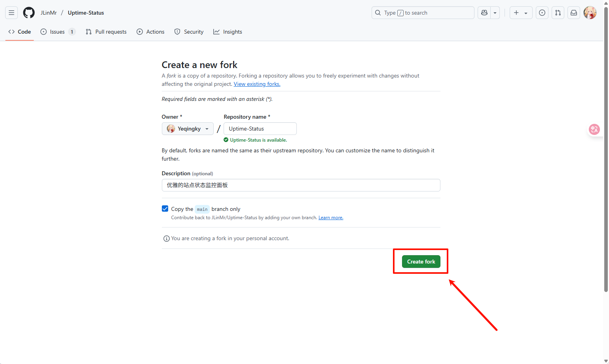Open the notifications inbox icon
Viewport: 609px width, 364px height.
(x=574, y=13)
